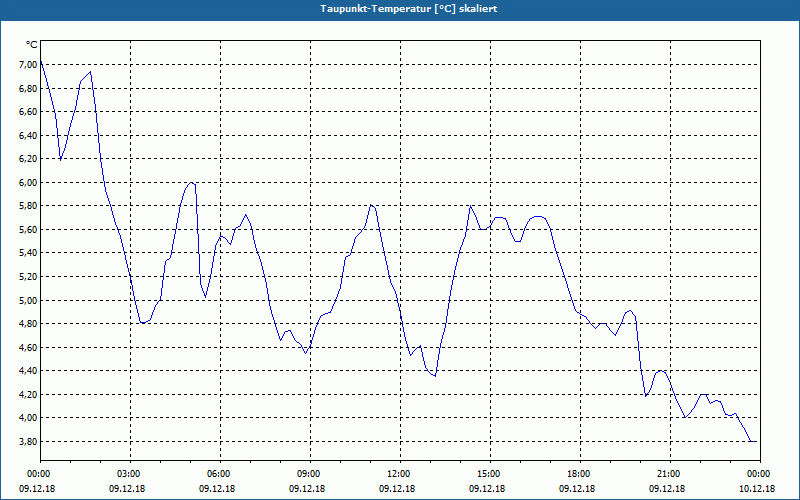This screenshot has height=500, width=800.
Task: Click the '12:00' time axis label
Action: pyautogui.click(x=401, y=474)
